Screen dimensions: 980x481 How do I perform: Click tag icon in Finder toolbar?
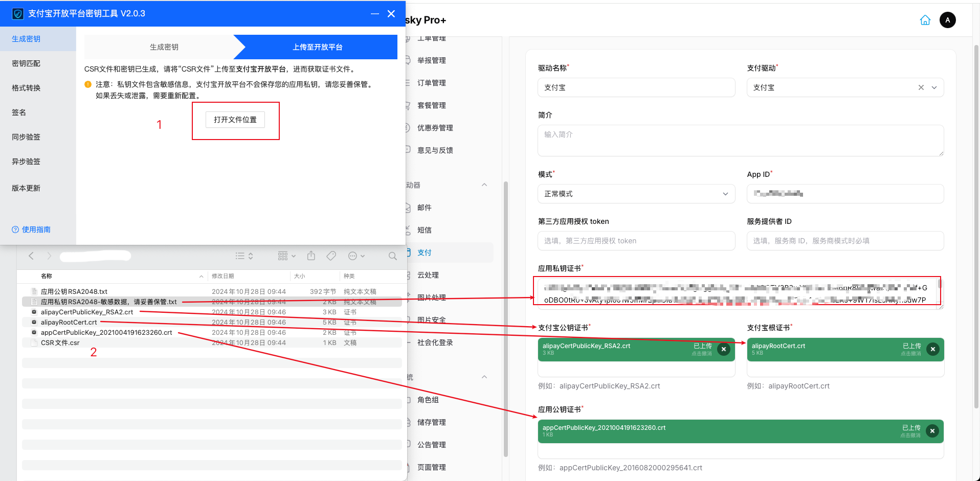point(331,256)
